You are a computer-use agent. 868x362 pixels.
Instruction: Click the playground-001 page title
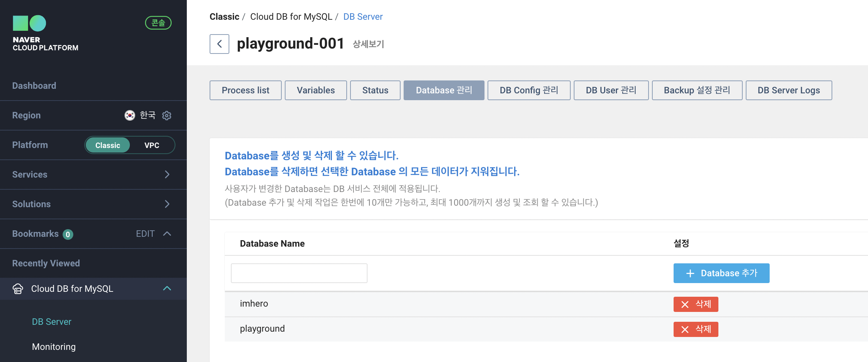point(290,44)
